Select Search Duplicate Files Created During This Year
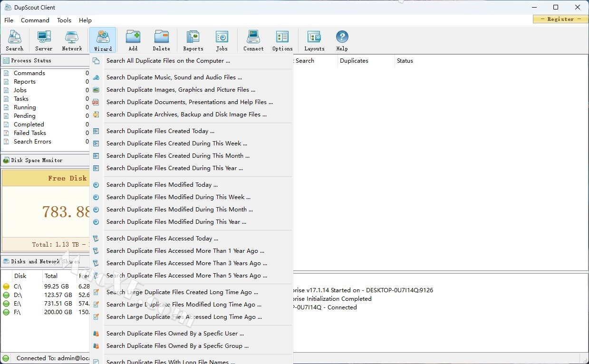The height and width of the screenshot is (364, 589). point(191,168)
